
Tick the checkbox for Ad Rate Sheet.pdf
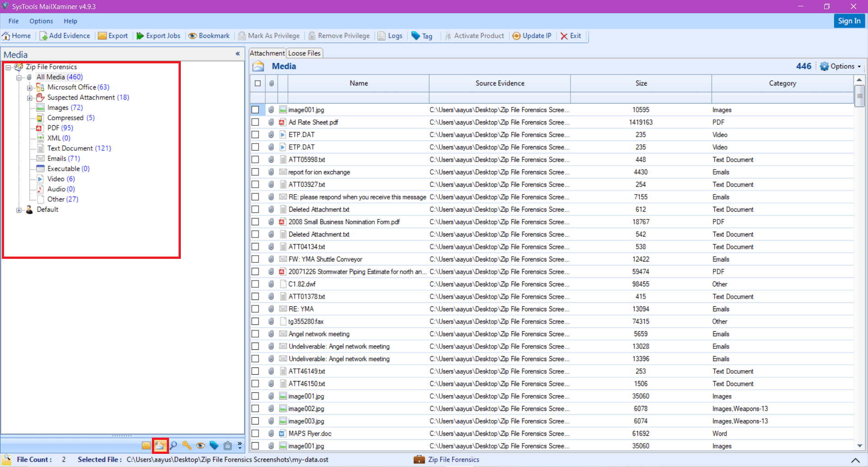256,122
